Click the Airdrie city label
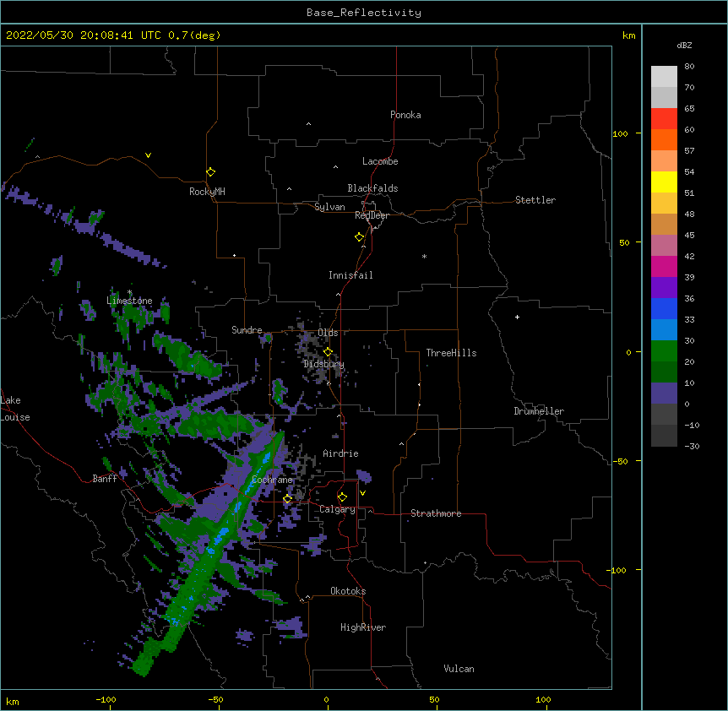 pos(340,453)
